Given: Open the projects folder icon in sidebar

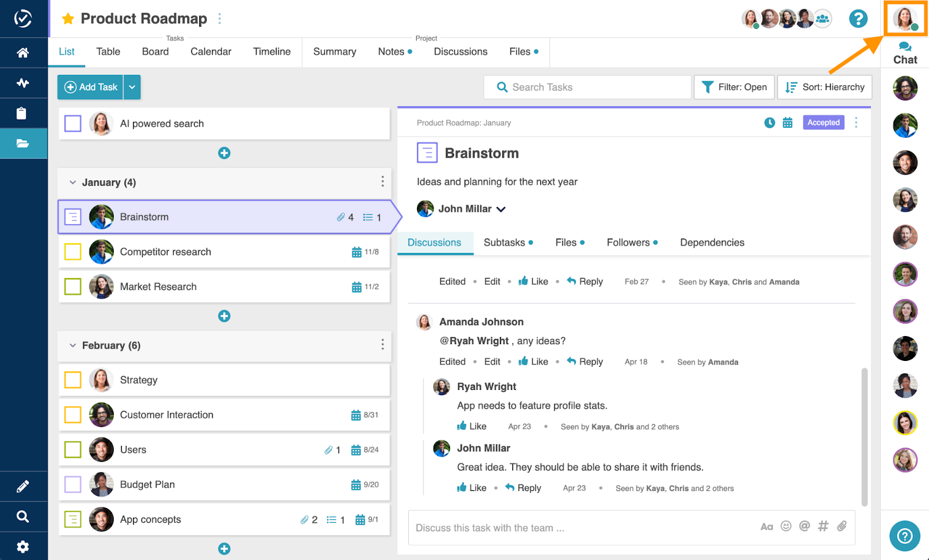Looking at the screenshot, I should (23, 143).
